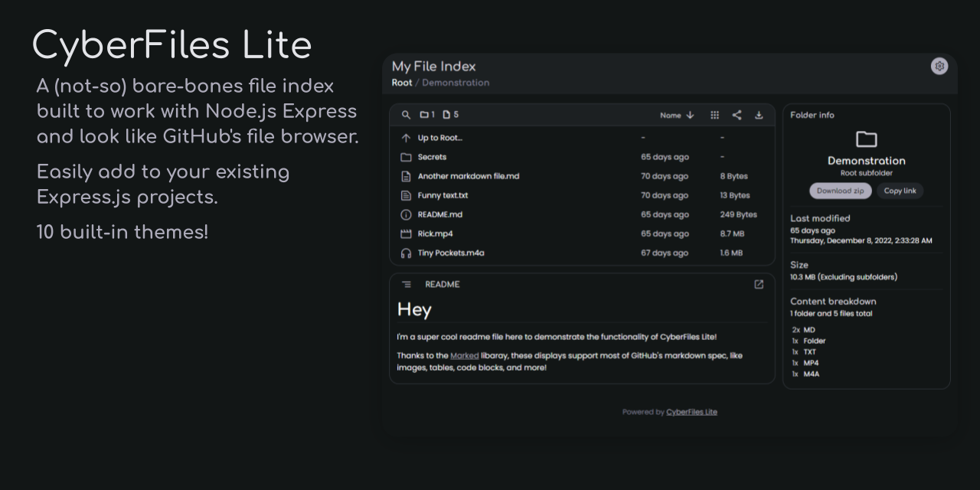Click the Hey heading in README
980x490 pixels.
pyautogui.click(x=414, y=309)
